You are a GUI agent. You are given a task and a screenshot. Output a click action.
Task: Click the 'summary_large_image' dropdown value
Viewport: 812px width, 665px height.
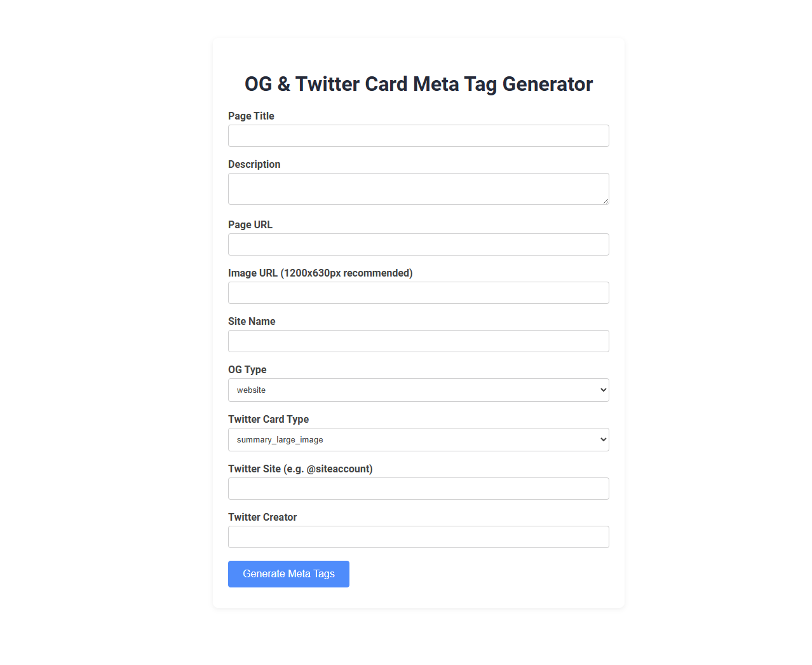[418, 439]
